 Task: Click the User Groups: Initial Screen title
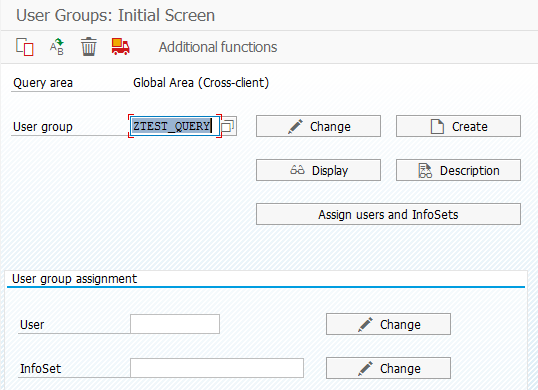[x=115, y=15]
